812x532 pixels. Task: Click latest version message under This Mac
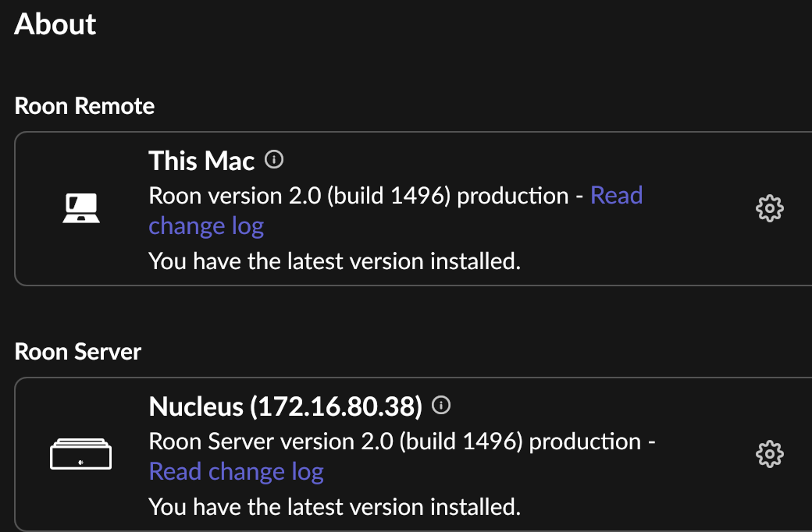(334, 261)
